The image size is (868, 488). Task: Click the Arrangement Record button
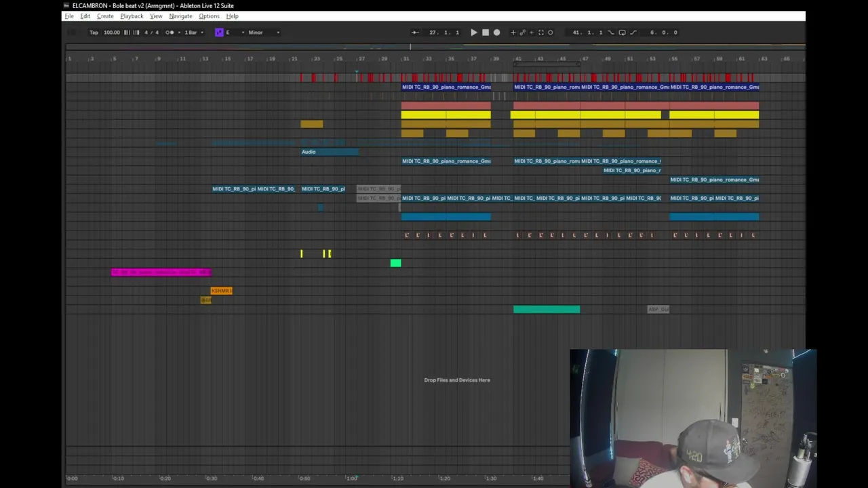coord(496,33)
